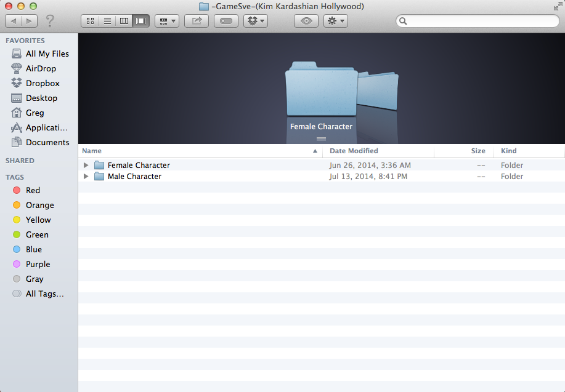Switch to list view

(107, 21)
